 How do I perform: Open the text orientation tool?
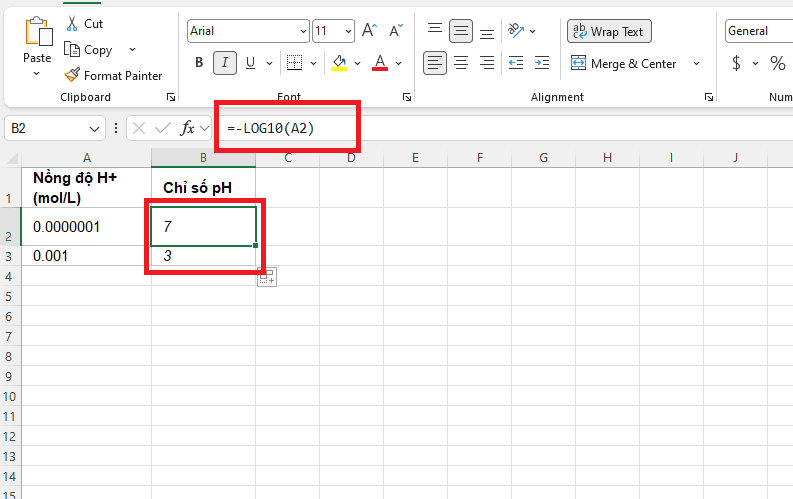(x=516, y=30)
